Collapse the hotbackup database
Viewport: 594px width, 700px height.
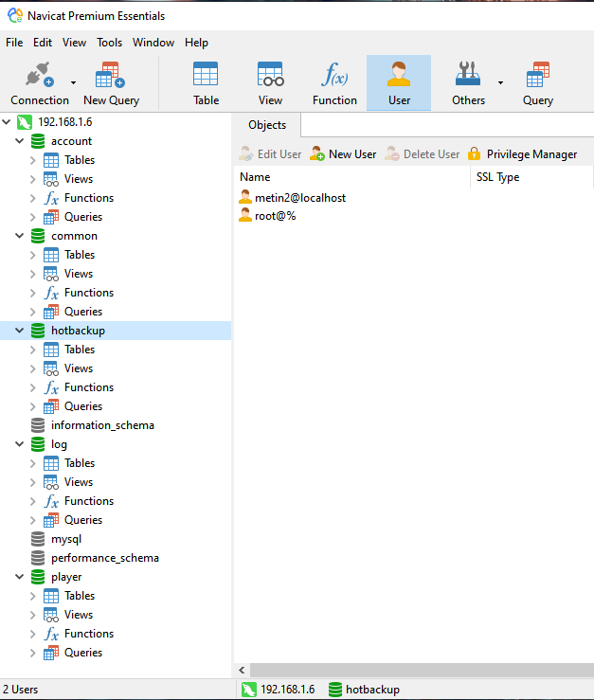click(x=19, y=331)
